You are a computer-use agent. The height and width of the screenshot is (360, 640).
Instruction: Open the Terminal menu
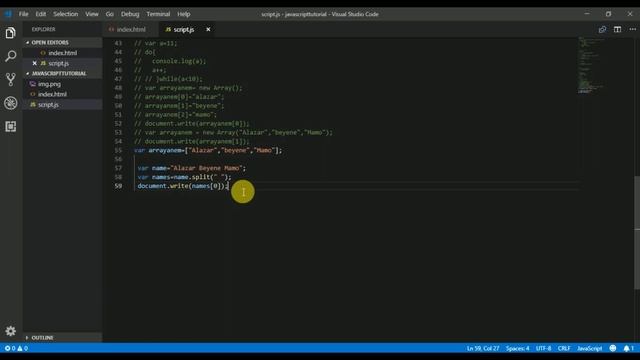coord(158,14)
